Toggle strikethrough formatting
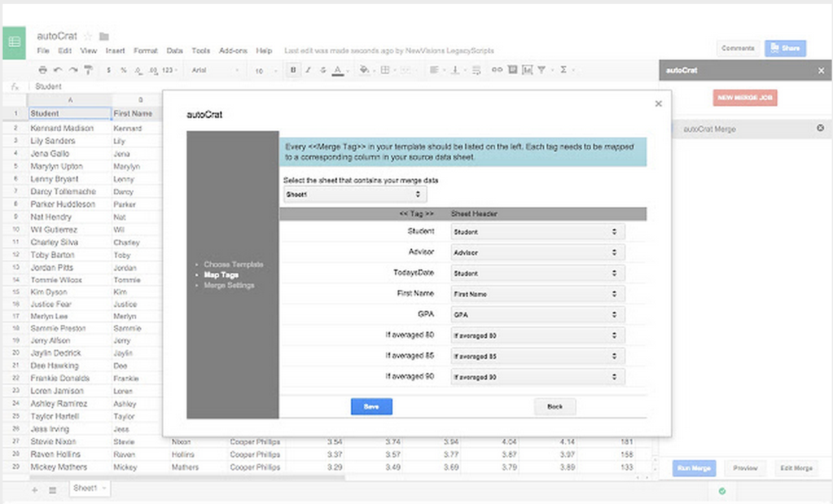833x504 pixels. [x=323, y=70]
